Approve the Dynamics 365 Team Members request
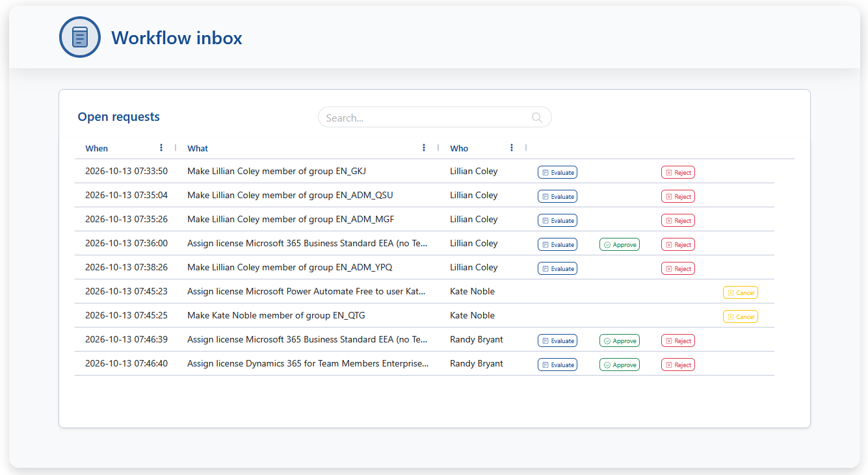The height and width of the screenshot is (475, 868). (620, 365)
